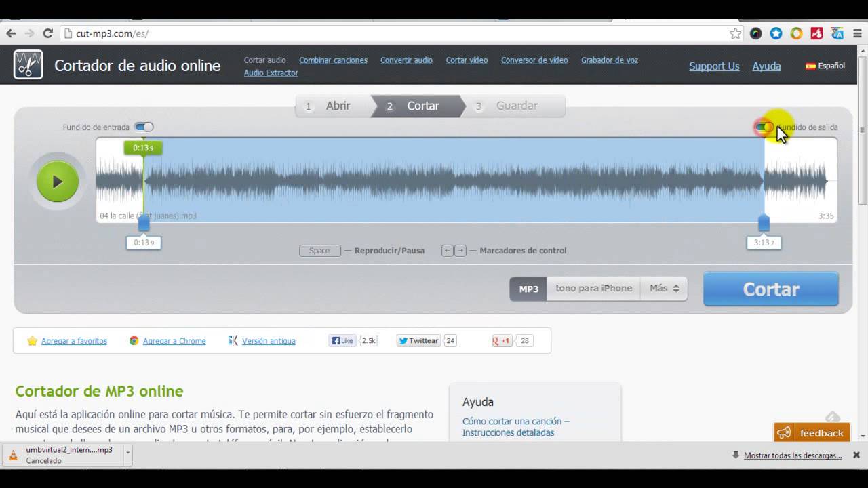Reload the page
The height and width of the screenshot is (488, 868).
coord(47,33)
